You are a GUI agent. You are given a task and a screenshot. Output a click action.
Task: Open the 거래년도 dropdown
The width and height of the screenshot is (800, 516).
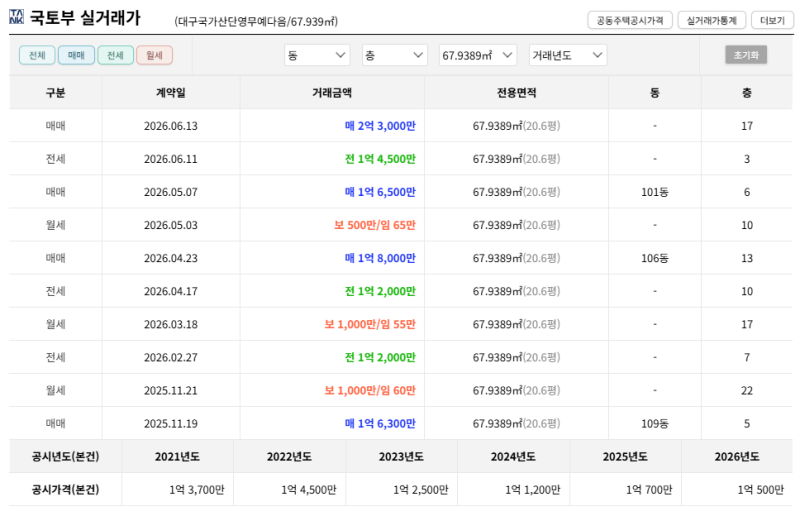tap(568, 55)
